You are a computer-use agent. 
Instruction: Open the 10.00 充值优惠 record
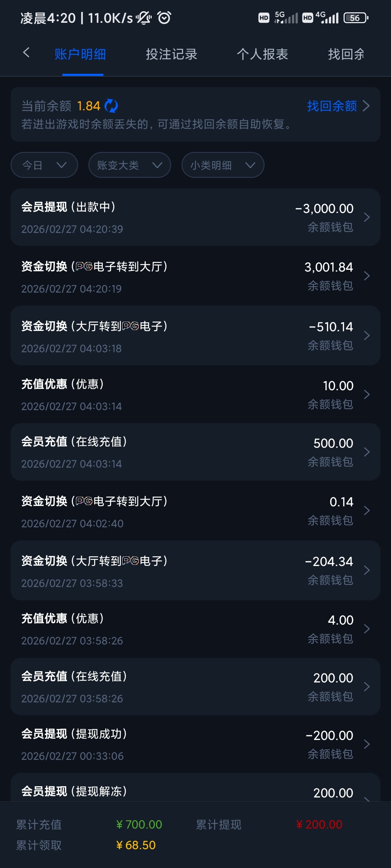tap(195, 394)
